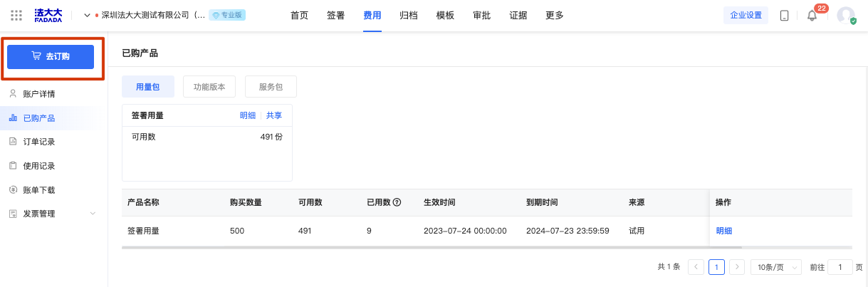Open the 证据 navigation tab

518,15
